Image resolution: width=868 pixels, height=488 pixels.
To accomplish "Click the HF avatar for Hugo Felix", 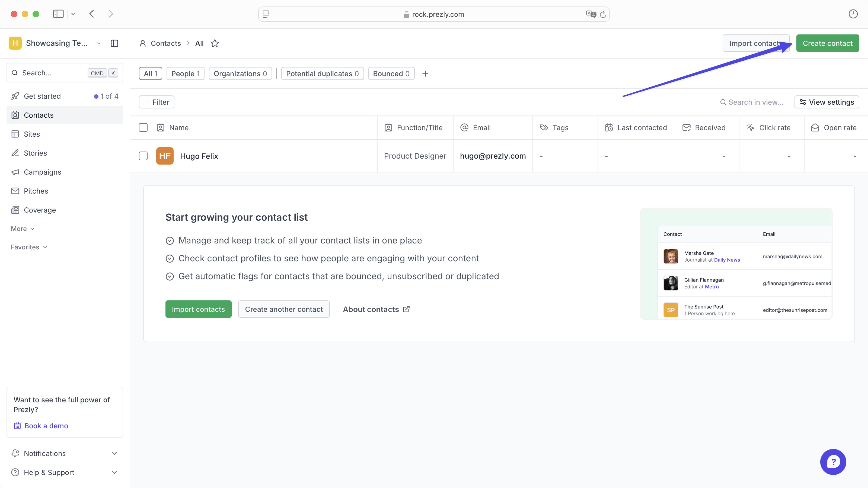I will [165, 156].
